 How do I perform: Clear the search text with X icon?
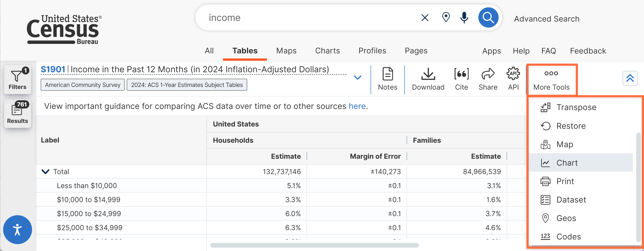[425, 18]
